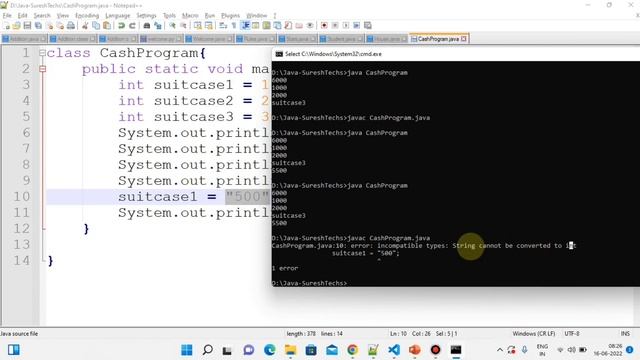The width and height of the screenshot is (640, 360).
Task: Click the green Undo arrow icon
Action: pos(121,25)
